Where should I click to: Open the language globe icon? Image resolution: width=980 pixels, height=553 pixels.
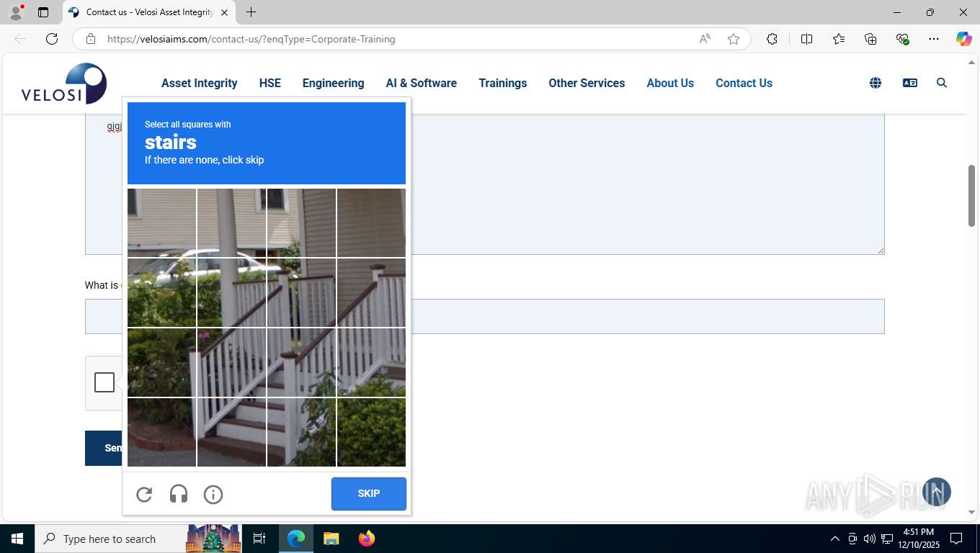coord(876,83)
